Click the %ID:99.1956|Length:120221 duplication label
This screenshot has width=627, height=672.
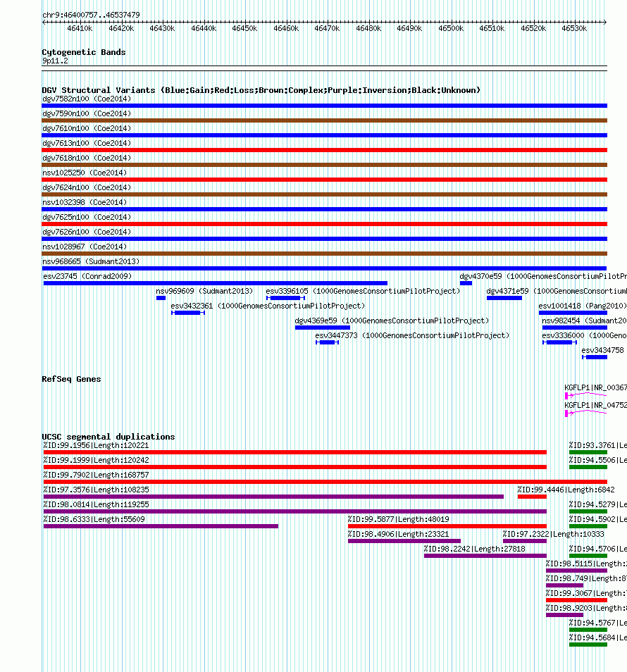click(x=96, y=445)
